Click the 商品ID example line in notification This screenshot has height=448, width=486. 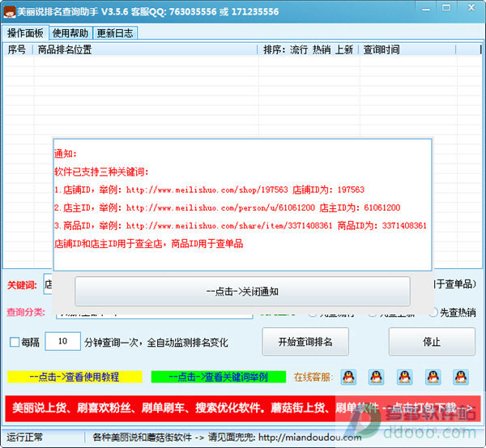coord(241,225)
